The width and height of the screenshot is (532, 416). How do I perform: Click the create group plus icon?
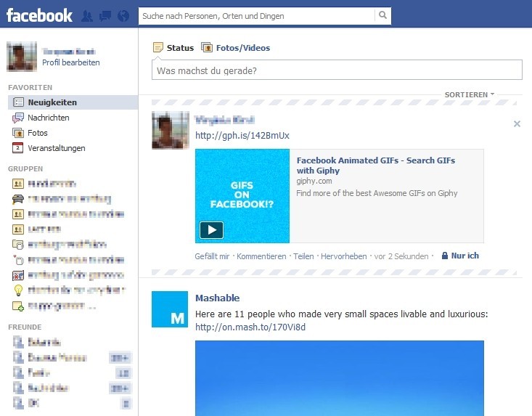click(x=18, y=306)
